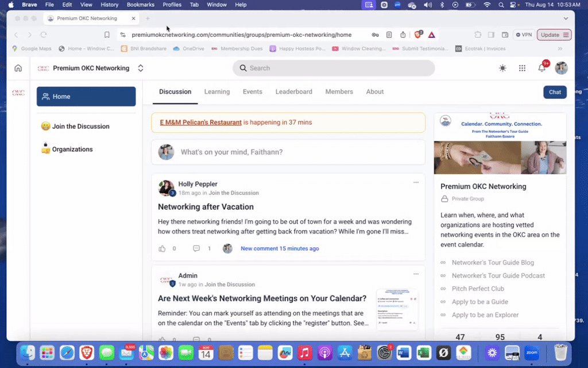Image resolution: width=588 pixels, height=368 pixels.
Task: Click the search field
Action: pos(334,68)
